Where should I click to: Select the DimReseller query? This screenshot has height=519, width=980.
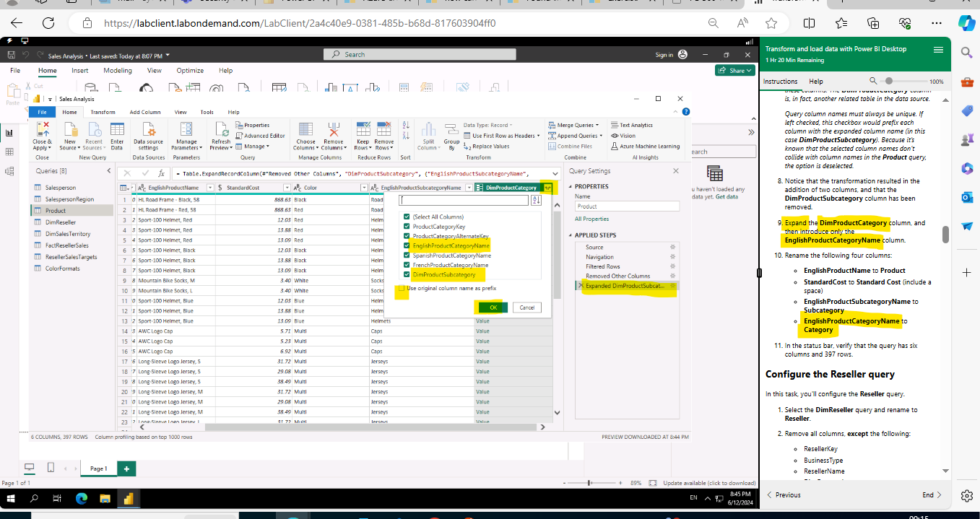pos(61,222)
